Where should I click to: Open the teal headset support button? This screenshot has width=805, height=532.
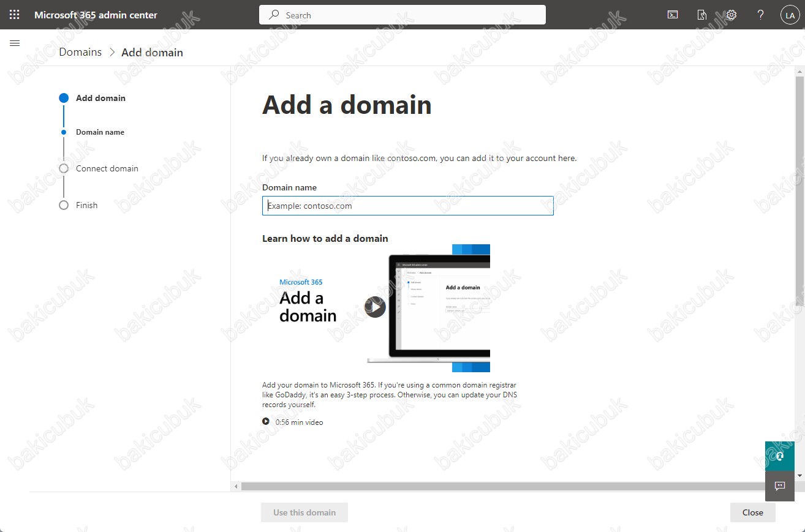(780, 456)
